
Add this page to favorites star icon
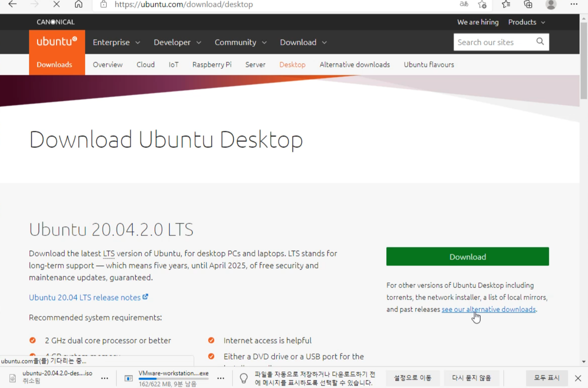click(482, 4)
